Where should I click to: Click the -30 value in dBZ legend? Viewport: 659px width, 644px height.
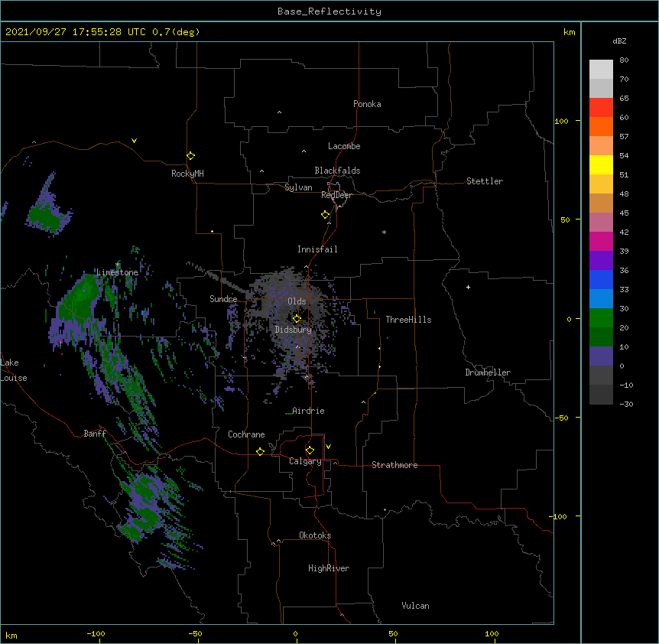626,404
